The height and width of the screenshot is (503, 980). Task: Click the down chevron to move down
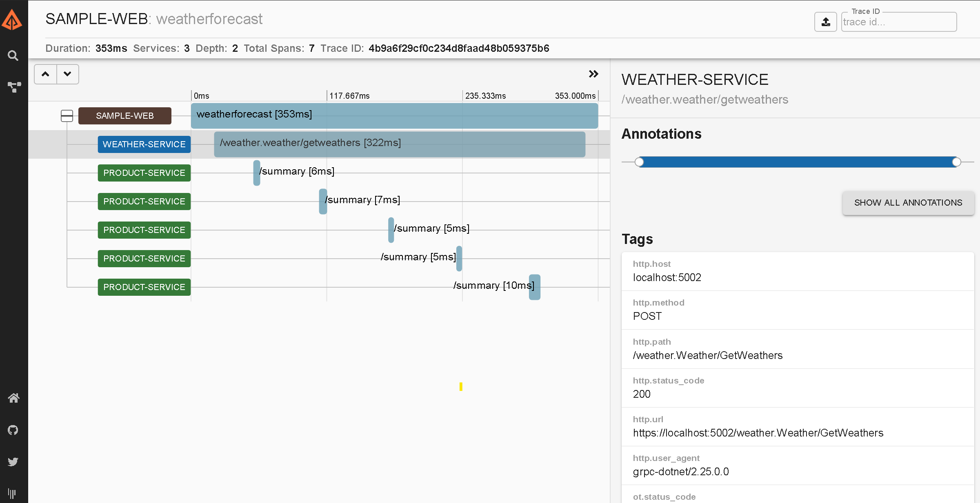(x=68, y=74)
